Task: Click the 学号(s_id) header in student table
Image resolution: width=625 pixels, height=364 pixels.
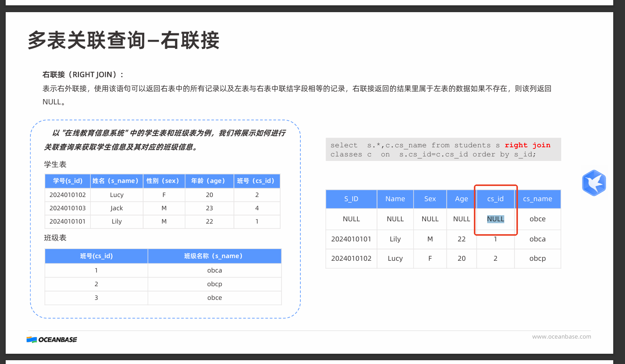Action: 68,181
